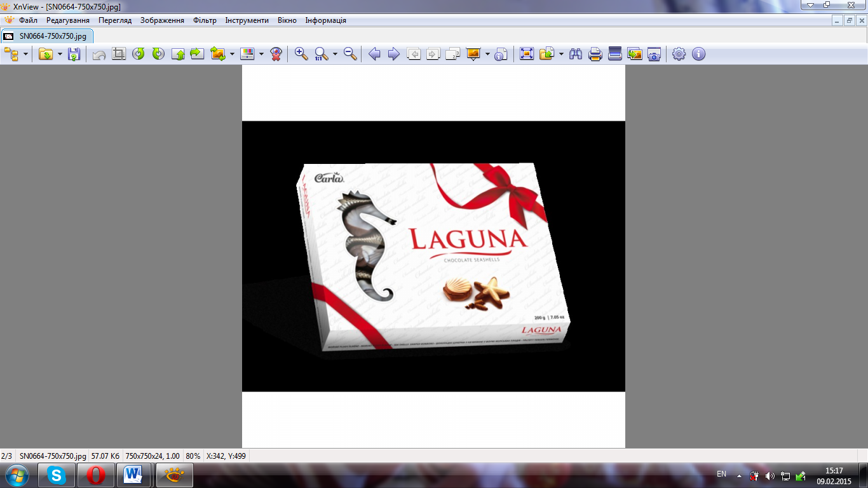This screenshot has width=868, height=488.
Task: Open the Інструменти menu
Action: click(x=247, y=20)
